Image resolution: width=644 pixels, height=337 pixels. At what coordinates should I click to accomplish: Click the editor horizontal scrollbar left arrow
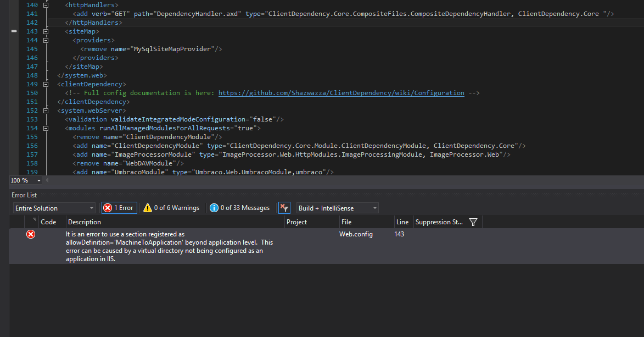47,180
